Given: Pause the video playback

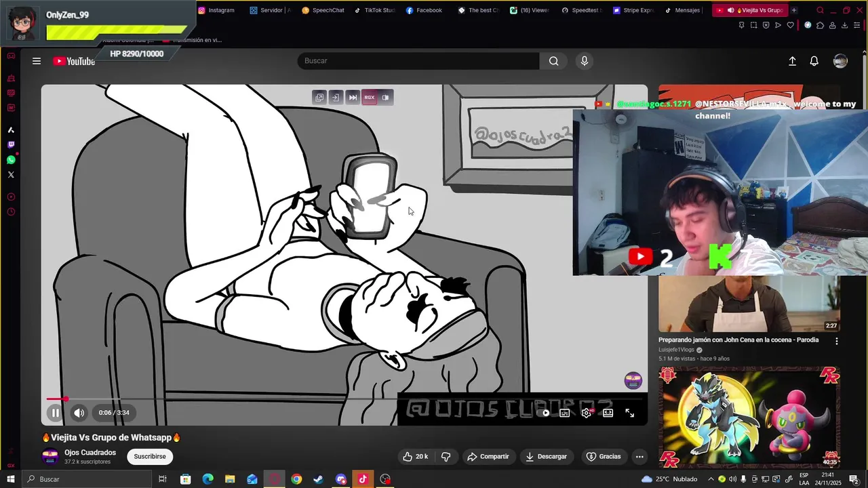Looking at the screenshot, I should coord(56,413).
